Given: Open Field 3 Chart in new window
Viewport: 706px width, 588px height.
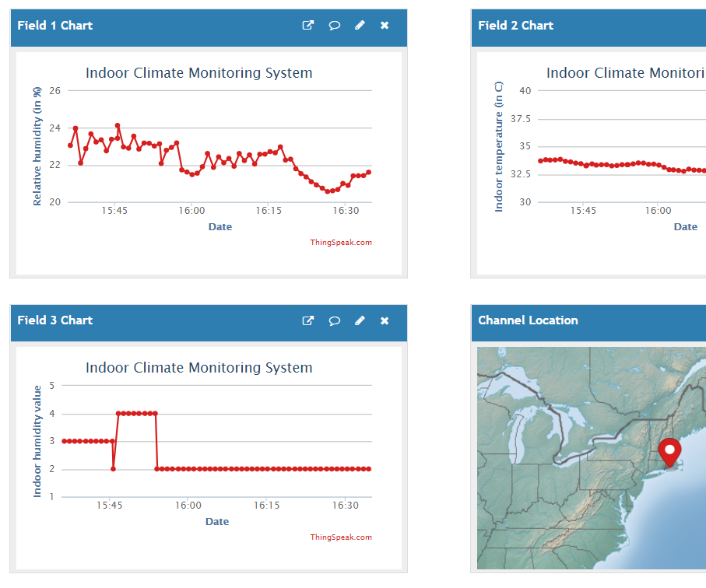Looking at the screenshot, I should [308, 320].
